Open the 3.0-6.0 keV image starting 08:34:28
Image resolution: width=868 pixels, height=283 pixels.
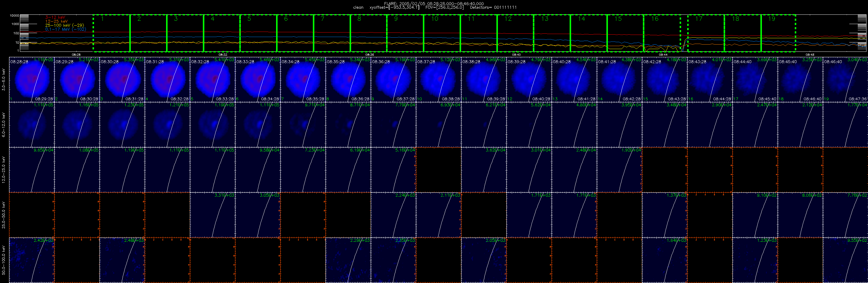pyautogui.click(x=303, y=79)
